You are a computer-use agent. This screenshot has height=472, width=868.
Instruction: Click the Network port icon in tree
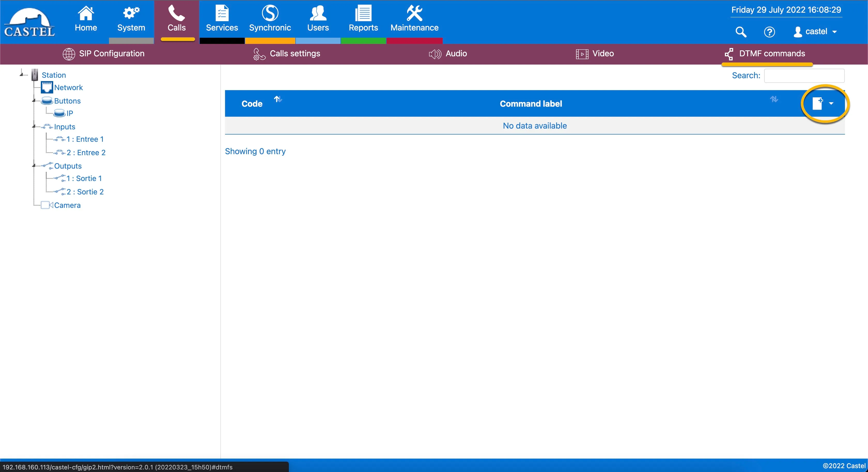[47, 87]
